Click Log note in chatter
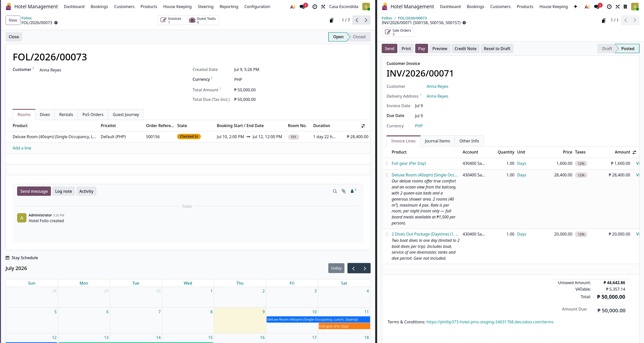This screenshot has width=644, height=343. click(x=63, y=191)
